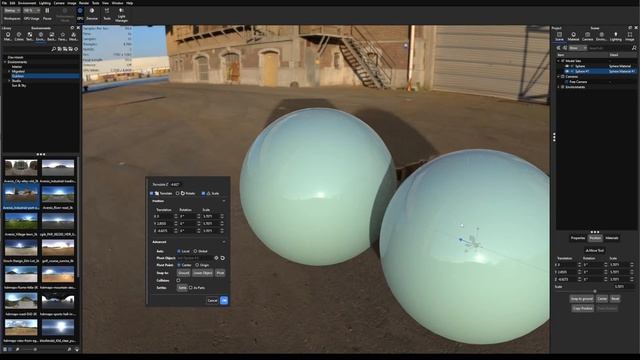
Task: Collapse the Position section in move dialog
Action: [x=224, y=201]
